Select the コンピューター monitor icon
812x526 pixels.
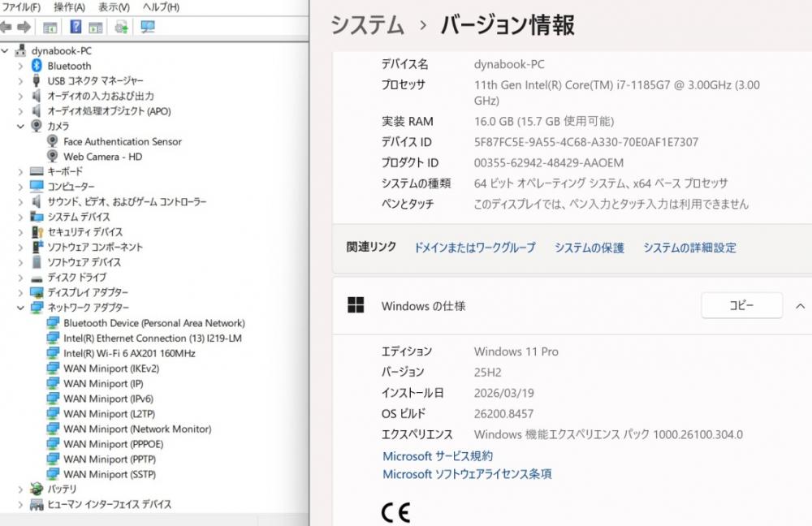point(37,187)
